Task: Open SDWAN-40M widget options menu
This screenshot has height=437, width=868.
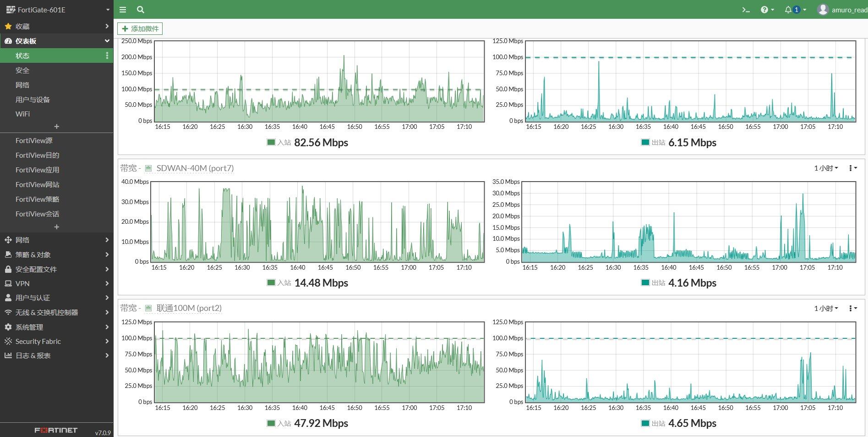Action: [852, 168]
